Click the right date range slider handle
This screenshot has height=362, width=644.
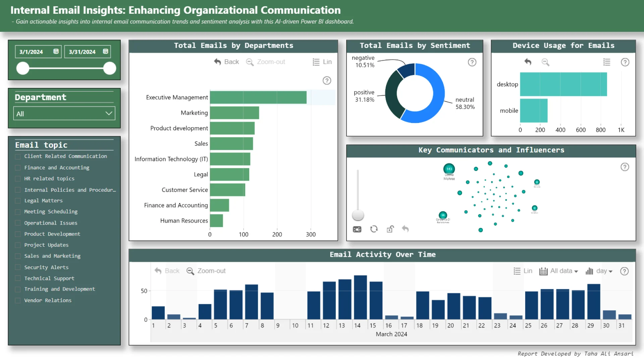pos(109,68)
